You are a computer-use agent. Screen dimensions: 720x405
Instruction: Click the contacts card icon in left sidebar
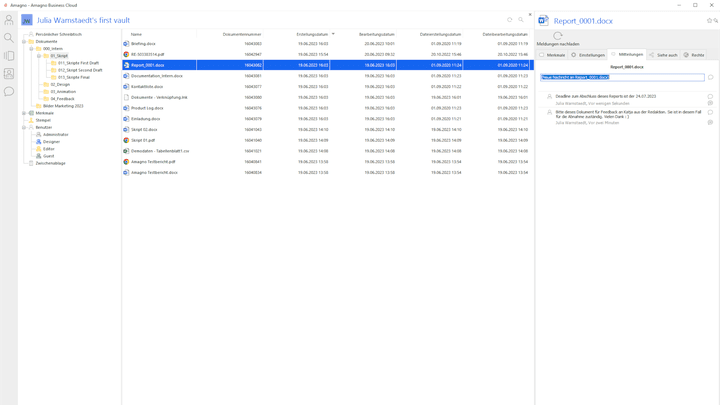pyautogui.click(x=9, y=74)
